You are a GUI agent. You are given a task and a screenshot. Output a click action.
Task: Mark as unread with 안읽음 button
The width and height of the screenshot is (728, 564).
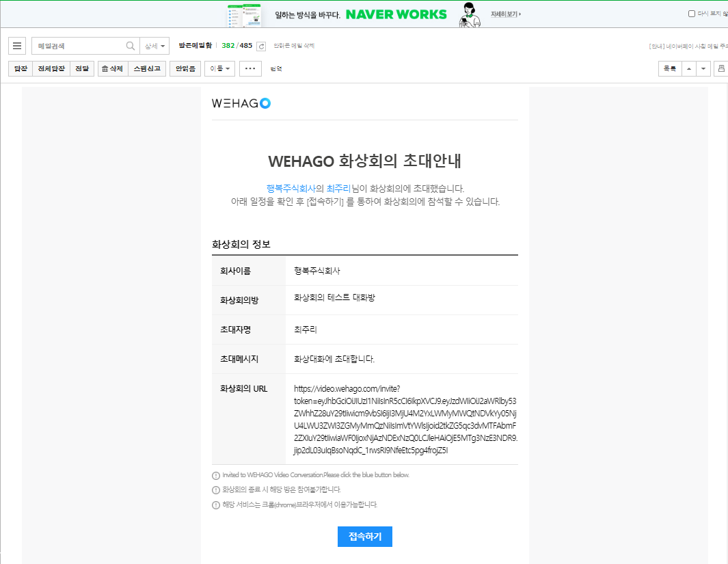pos(185,68)
